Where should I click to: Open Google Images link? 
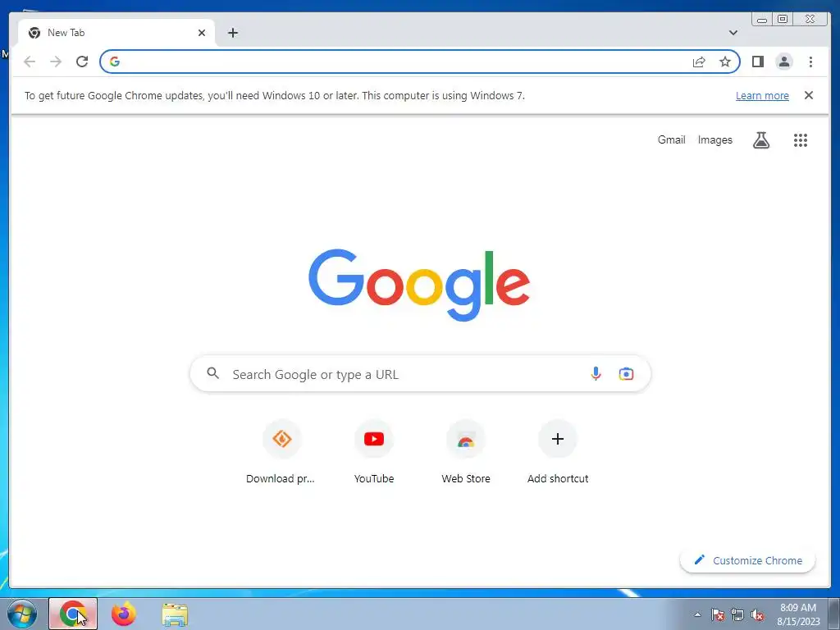tap(714, 139)
